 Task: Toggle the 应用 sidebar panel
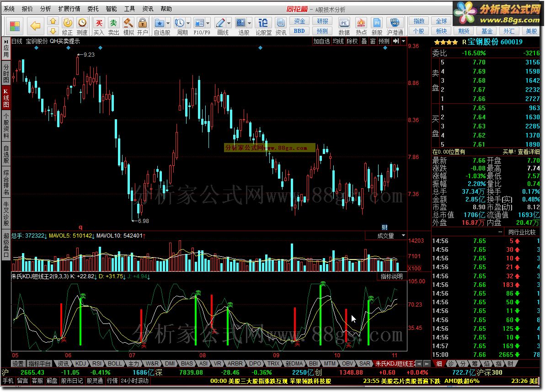coord(6,48)
